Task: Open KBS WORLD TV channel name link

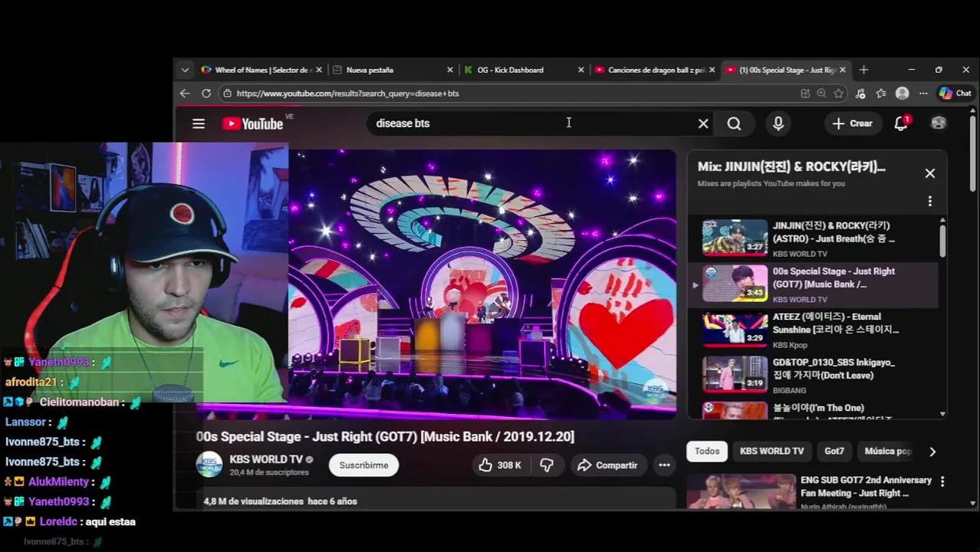Action: (x=265, y=459)
